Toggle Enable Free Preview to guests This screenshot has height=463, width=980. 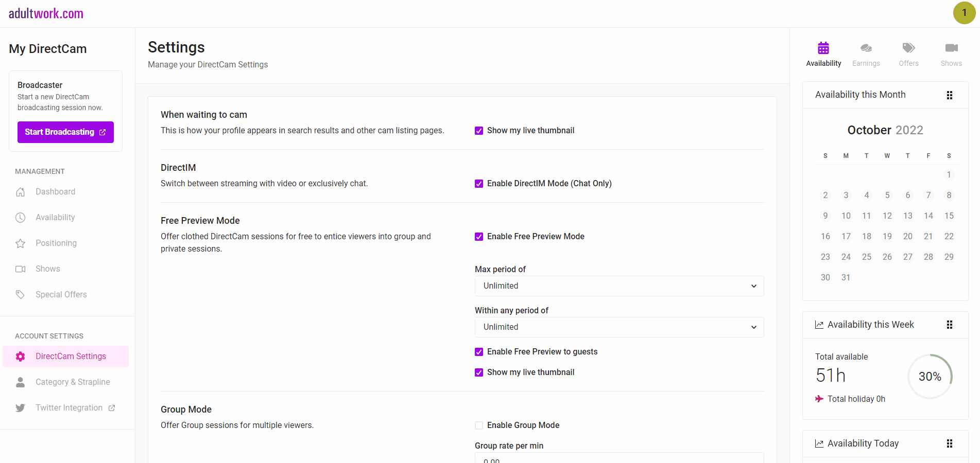(479, 352)
